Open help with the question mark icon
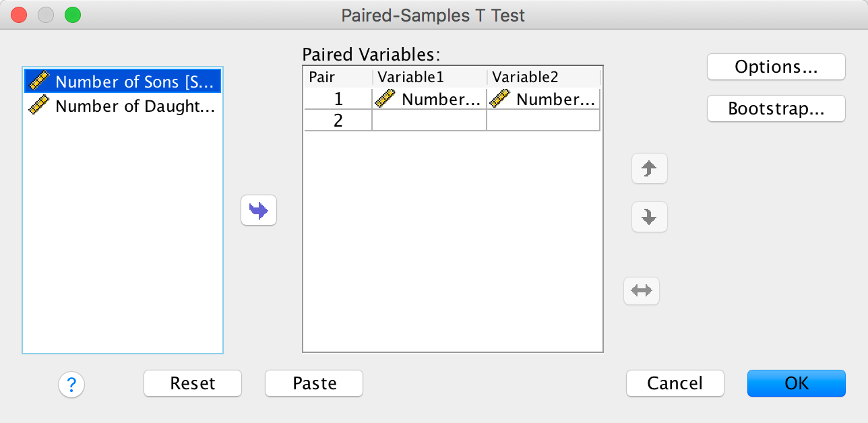The image size is (868, 423). coord(71,384)
